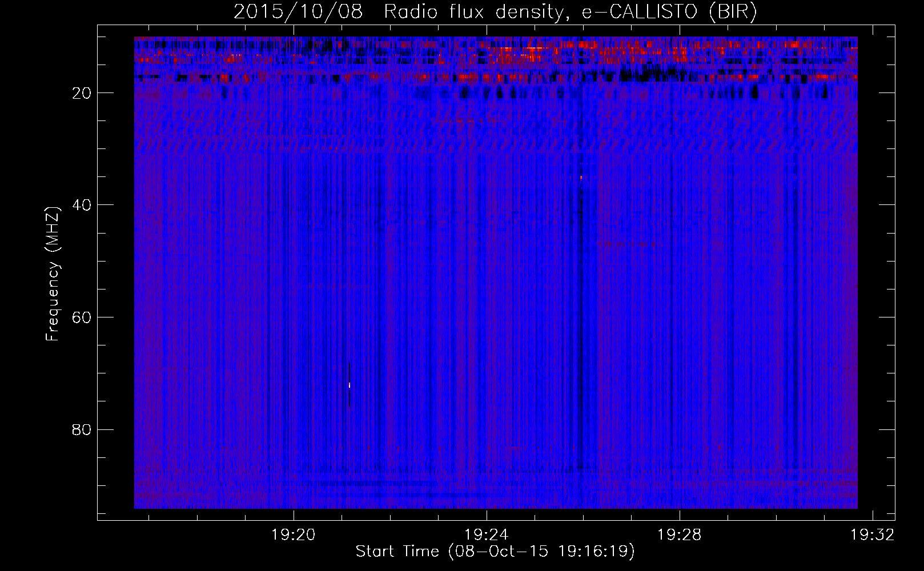
Task: Click the white burst spot near 72 MHz
Action: click(x=349, y=385)
